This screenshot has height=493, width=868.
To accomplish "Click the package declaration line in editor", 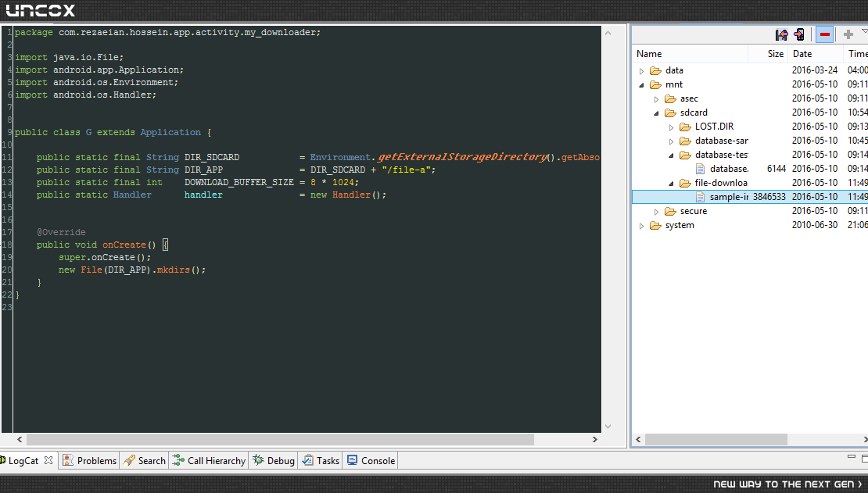I will tap(167, 33).
